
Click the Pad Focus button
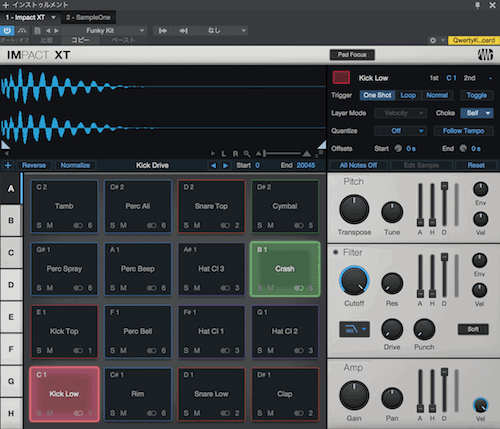click(352, 55)
